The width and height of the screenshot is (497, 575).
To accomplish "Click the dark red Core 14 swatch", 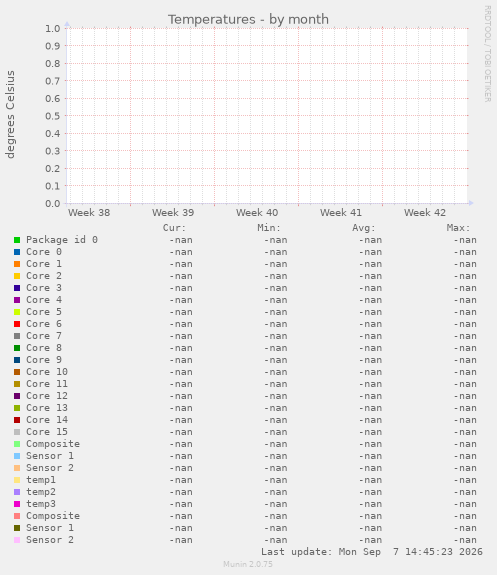I will click(17, 420).
